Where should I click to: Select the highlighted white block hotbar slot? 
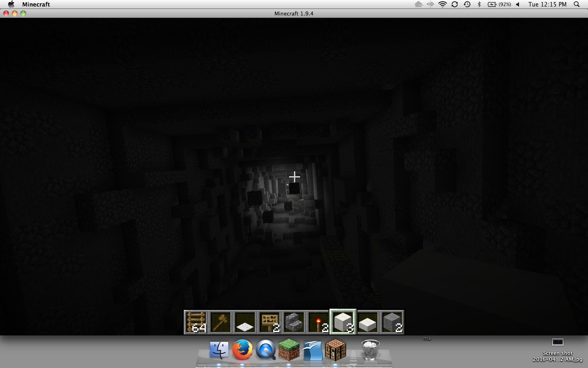click(x=343, y=322)
